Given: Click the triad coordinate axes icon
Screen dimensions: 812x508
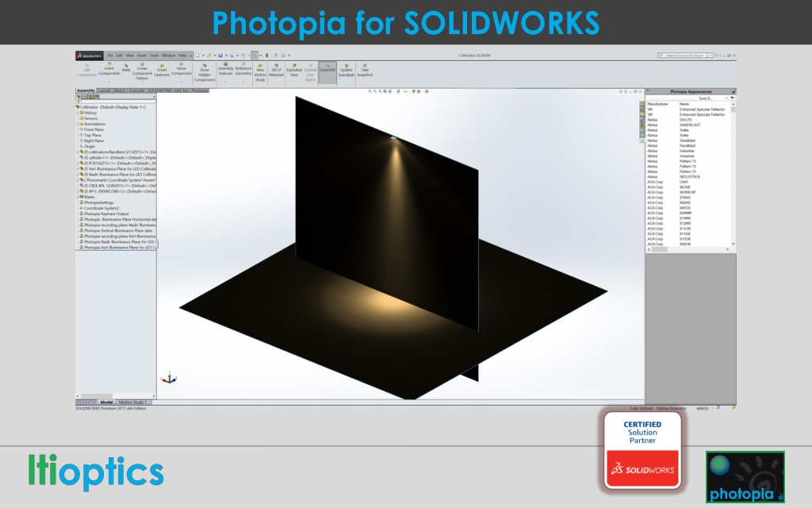Looking at the screenshot, I should tap(169, 379).
